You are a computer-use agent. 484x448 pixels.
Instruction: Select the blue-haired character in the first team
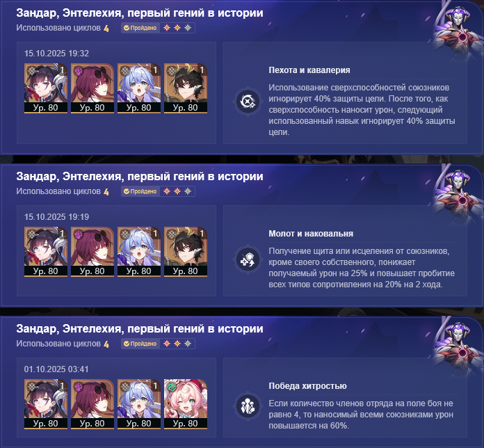point(139,88)
